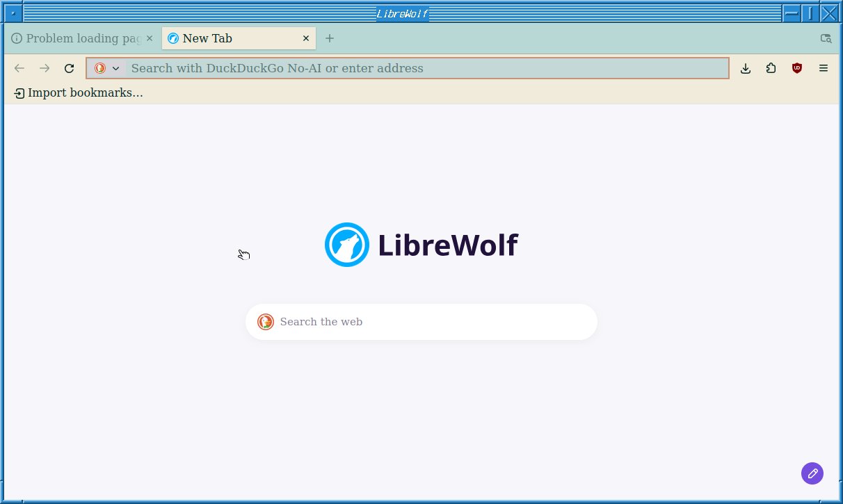Select the New Tab tab
This screenshot has height=504, width=843.
click(x=239, y=38)
